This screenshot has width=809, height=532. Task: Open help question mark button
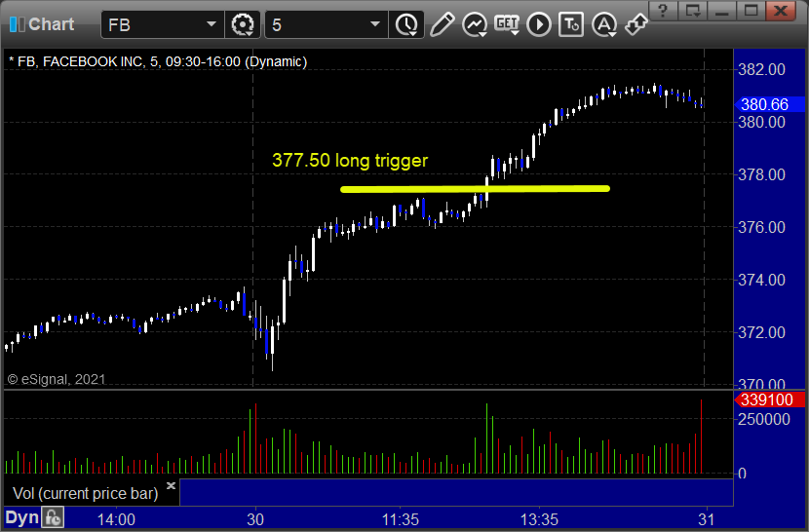663,11
